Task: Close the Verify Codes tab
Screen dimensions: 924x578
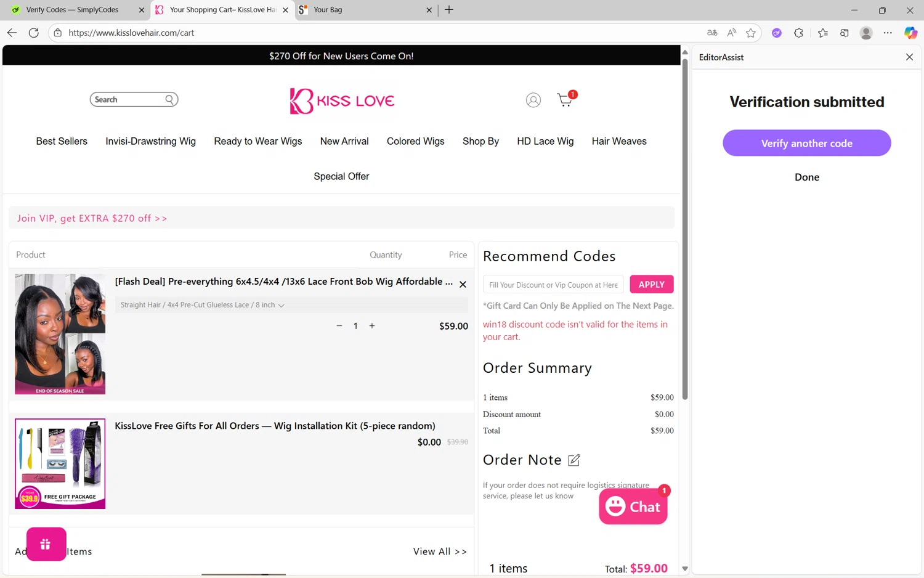Action: 142,10
